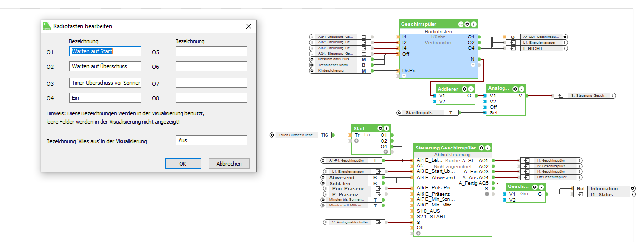
Task: Add input via plus below DisPc
Action: point(404,76)
